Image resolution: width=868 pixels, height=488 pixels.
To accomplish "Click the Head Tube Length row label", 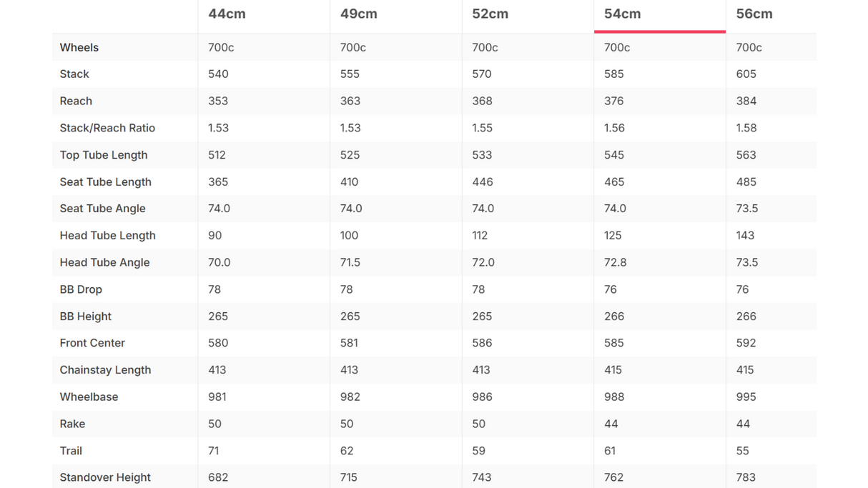I will click(107, 235).
